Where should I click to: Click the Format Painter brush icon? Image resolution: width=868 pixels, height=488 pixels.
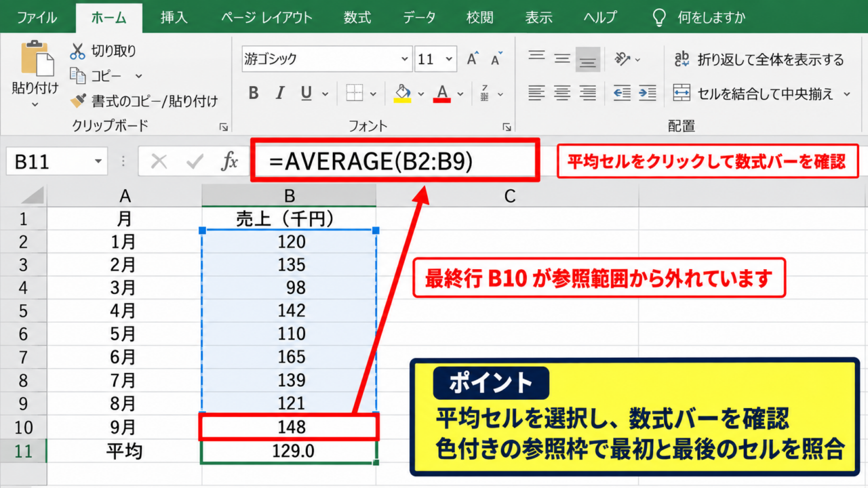click(79, 101)
